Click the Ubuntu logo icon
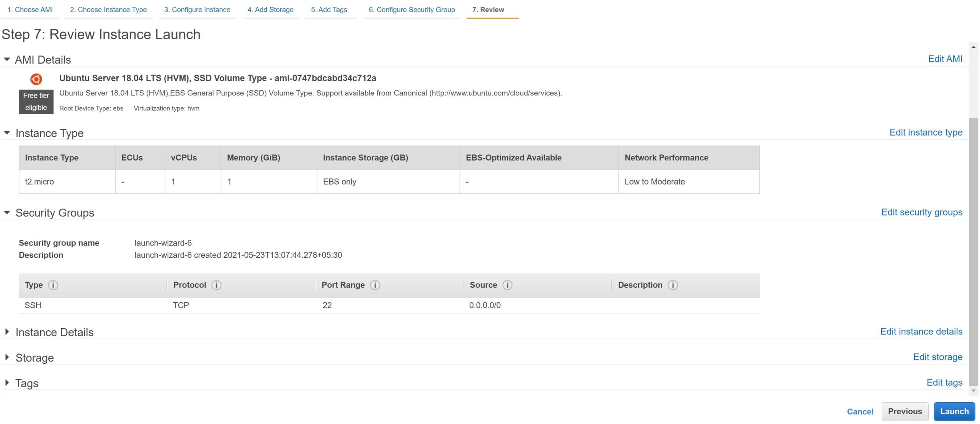Image resolution: width=980 pixels, height=424 pixels. click(36, 79)
